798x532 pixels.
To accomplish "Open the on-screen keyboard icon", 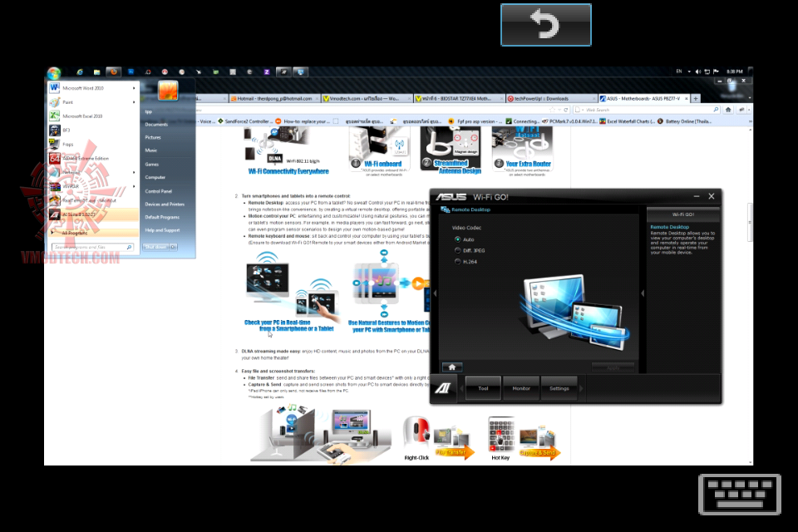I will (740, 495).
